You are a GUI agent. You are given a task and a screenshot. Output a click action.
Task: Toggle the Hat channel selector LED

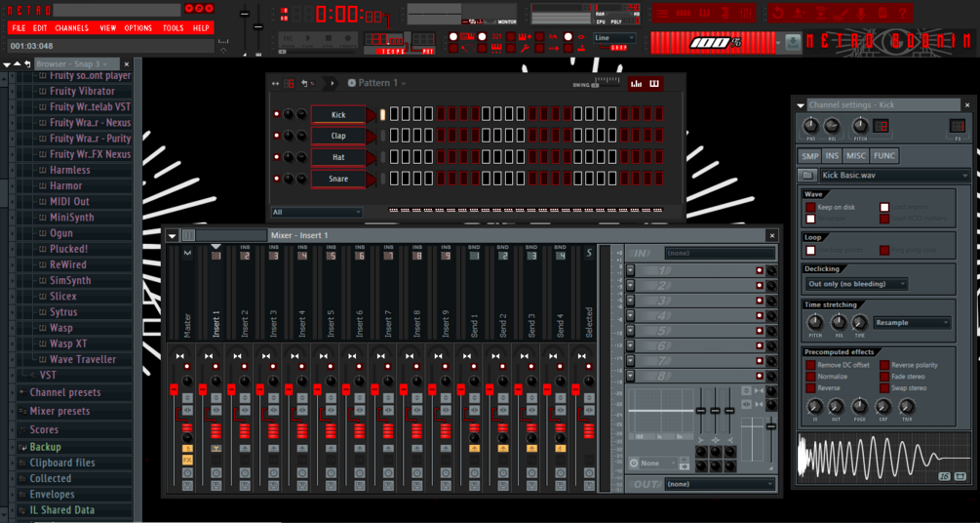click(x=383, y=157)
